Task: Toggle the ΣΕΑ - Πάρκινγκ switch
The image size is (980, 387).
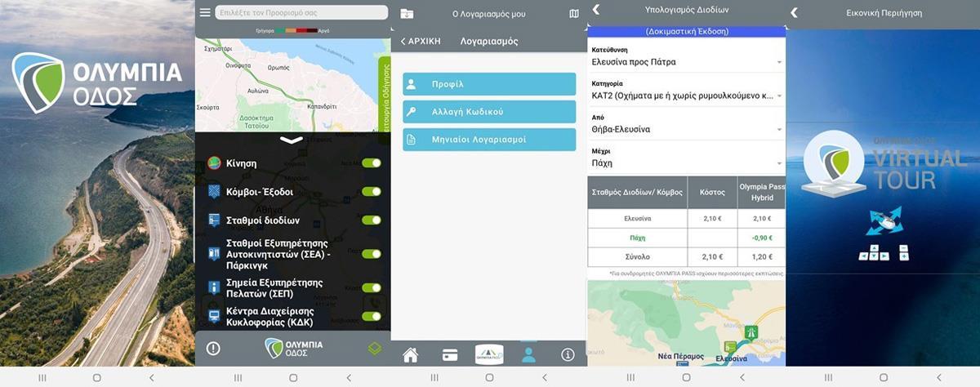Action: coord(372,254)
